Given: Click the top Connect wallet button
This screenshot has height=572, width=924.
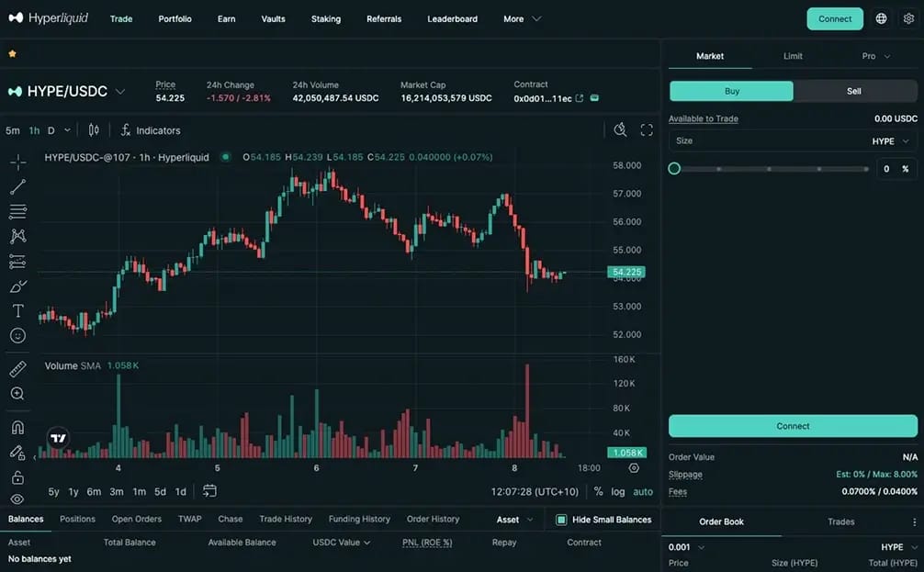Looking at the screenshot, I should click(x=834, y=19).
